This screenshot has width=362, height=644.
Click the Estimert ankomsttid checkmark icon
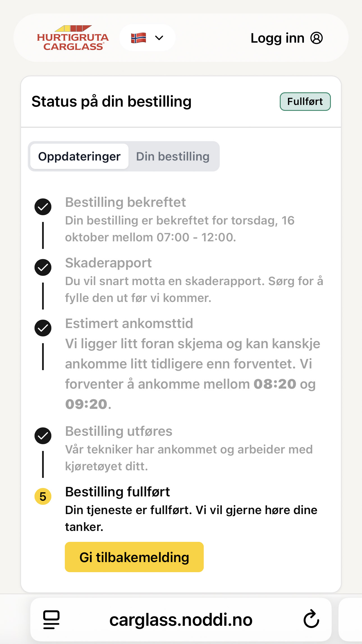point(43,328)
